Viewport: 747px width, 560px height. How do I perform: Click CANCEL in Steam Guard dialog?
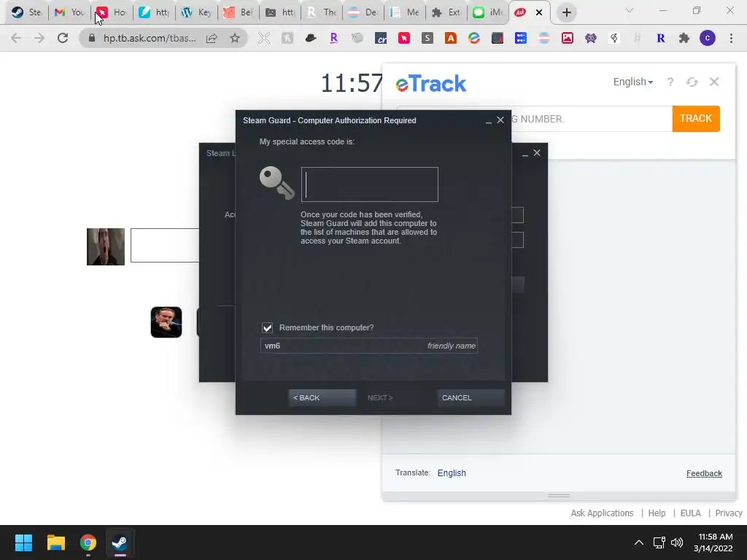pos(471,397)
